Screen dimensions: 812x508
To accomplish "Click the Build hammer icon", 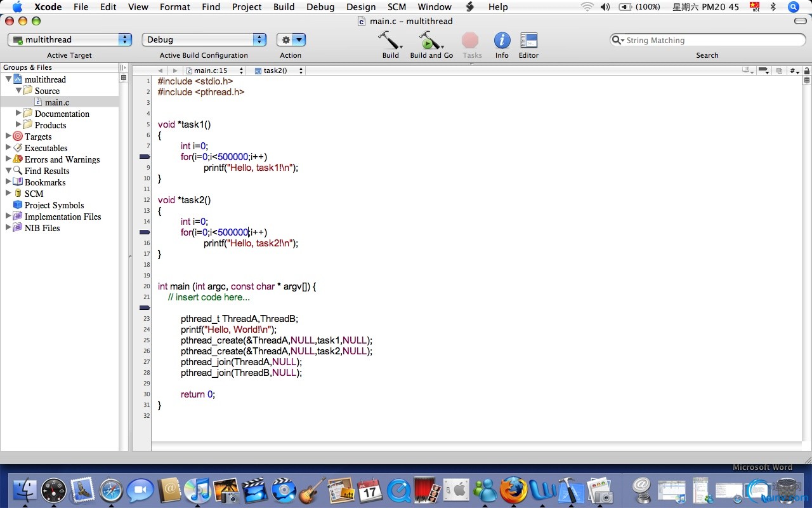I will click(390, 40).
